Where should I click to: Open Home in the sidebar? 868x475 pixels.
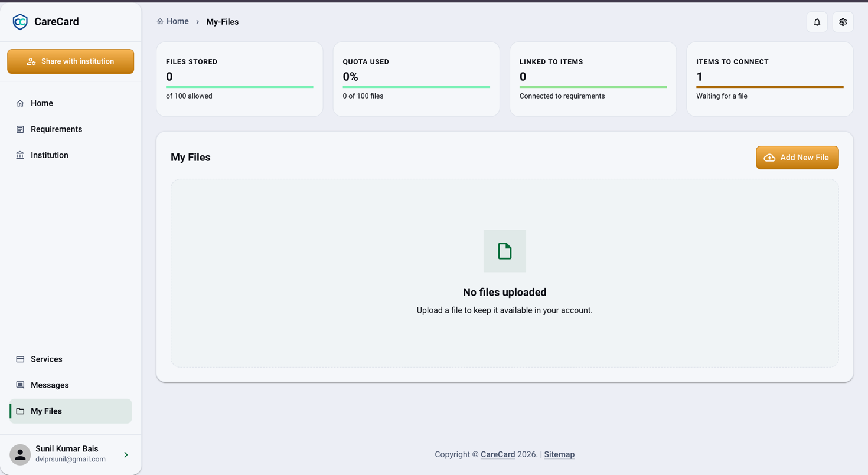pos(71,103)
